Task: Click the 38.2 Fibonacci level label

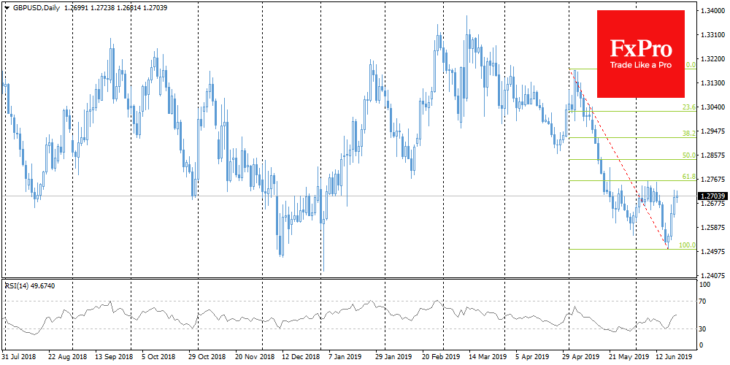Action: pyautogui.click(x=689, y=133)
